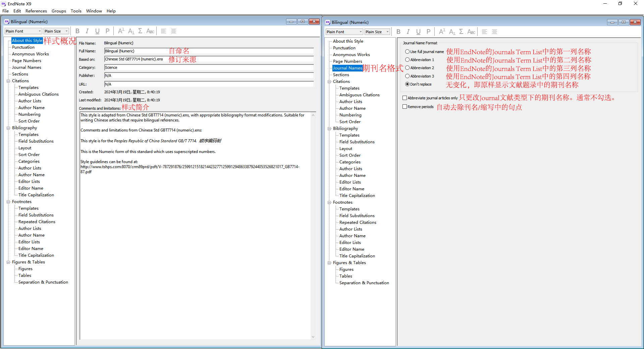Align text left in the left window toolbar
The image size is (644, 349).
pos(163,31)
